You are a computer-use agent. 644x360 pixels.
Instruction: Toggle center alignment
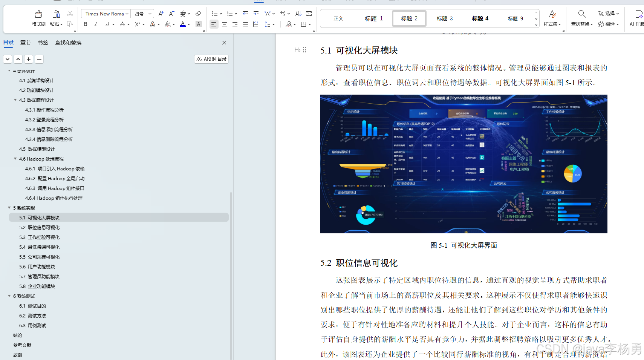coord(224,24)
